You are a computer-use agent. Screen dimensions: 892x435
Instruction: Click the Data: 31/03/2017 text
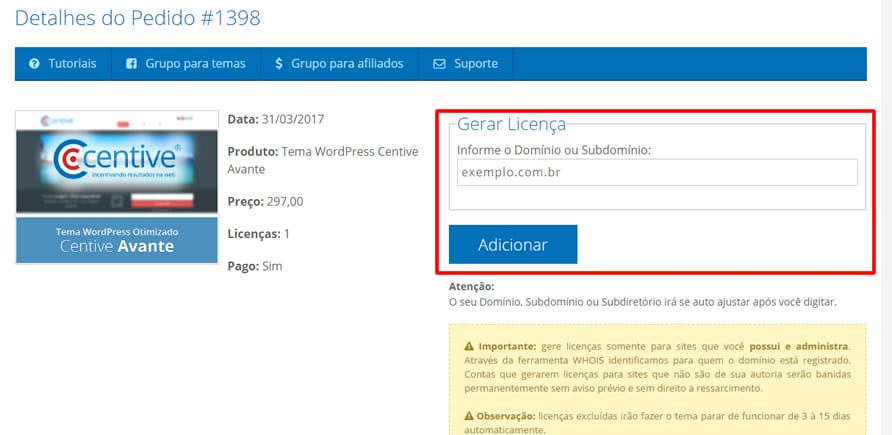pyautogui.click(x=276, y=119)
